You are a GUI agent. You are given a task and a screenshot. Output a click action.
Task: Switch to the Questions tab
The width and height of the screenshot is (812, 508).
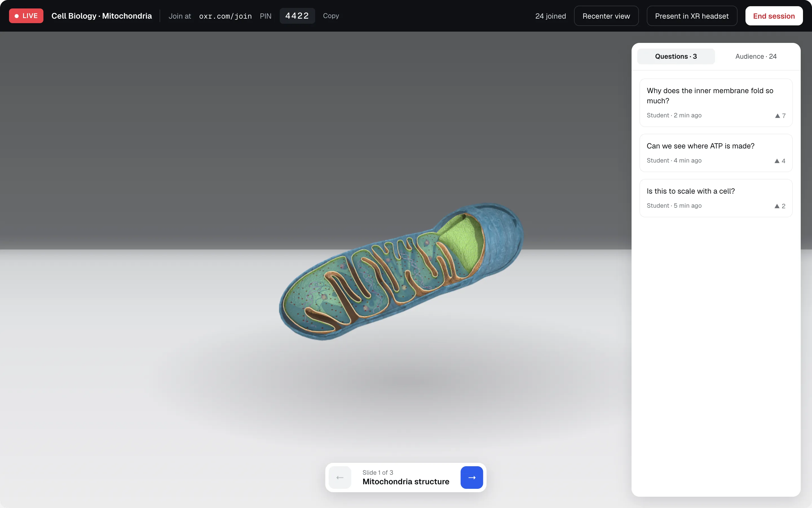[x=676, y=56]
